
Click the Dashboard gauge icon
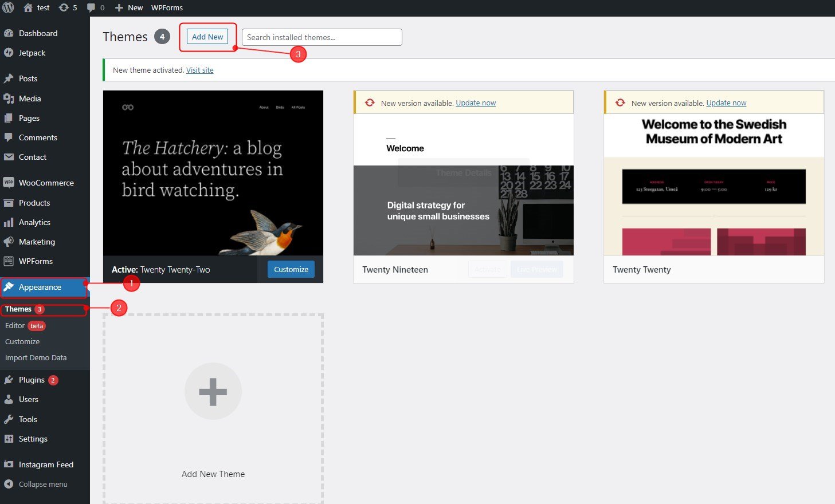pos(9,33)
